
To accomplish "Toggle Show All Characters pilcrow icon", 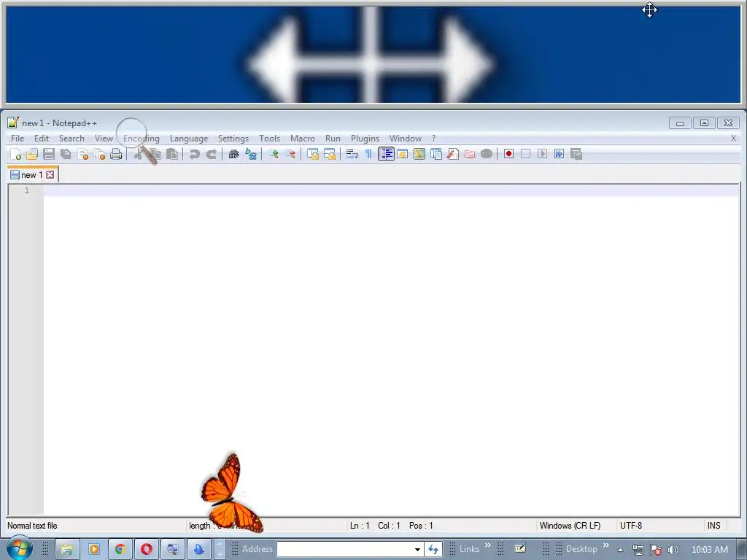I will click(x=368, y=154).
